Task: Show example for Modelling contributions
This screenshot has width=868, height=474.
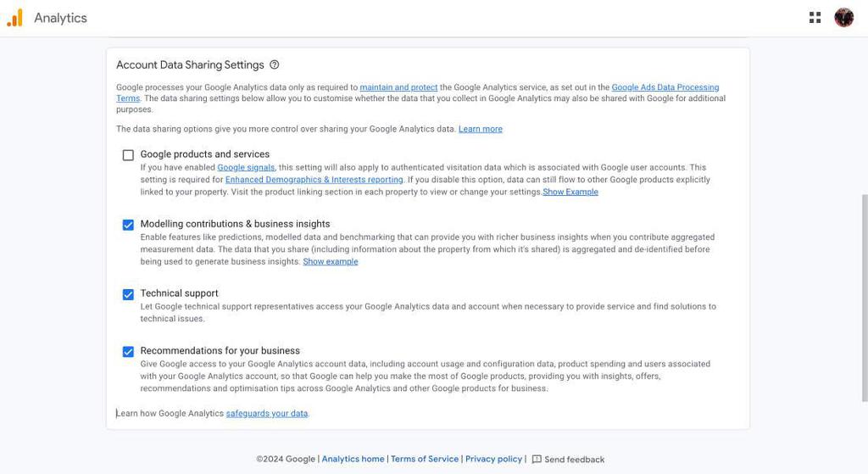Action: pos(331,262)
